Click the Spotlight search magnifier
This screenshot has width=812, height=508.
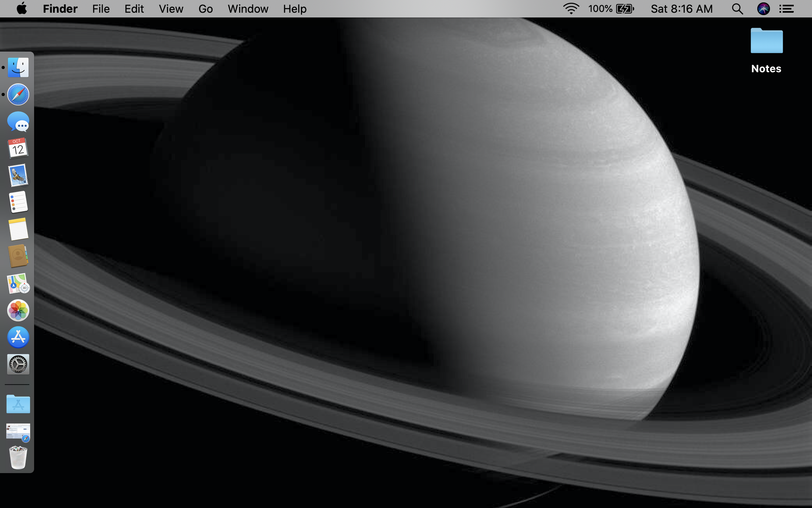[x=737, y=8]
